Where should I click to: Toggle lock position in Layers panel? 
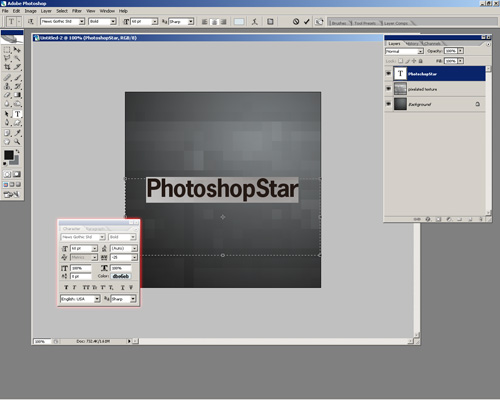(414, 61)
